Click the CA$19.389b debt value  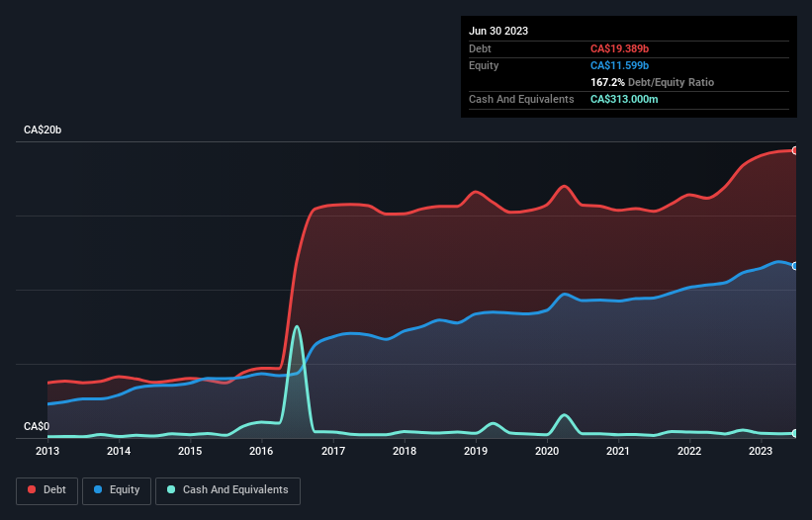coord(619,48)
